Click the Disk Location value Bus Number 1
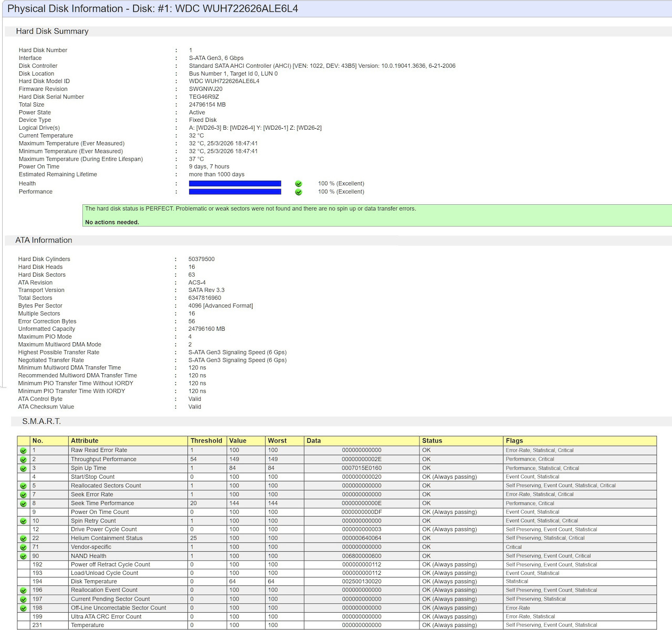Viewport: 672px width, 630px height. point(233,74)
